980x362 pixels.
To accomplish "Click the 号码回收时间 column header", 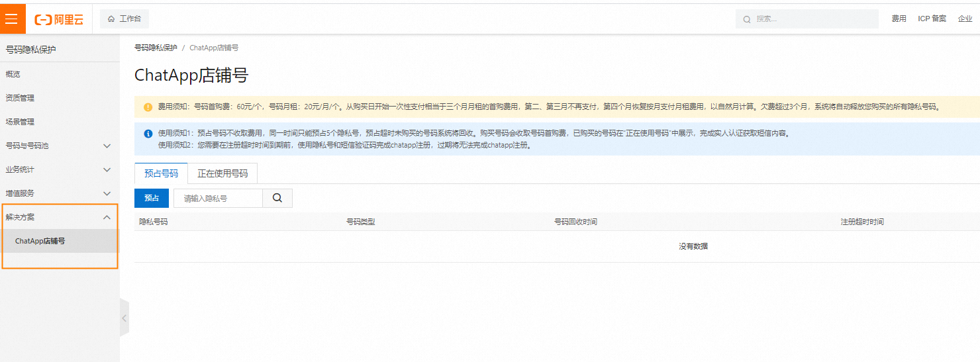I will point(575,222).
